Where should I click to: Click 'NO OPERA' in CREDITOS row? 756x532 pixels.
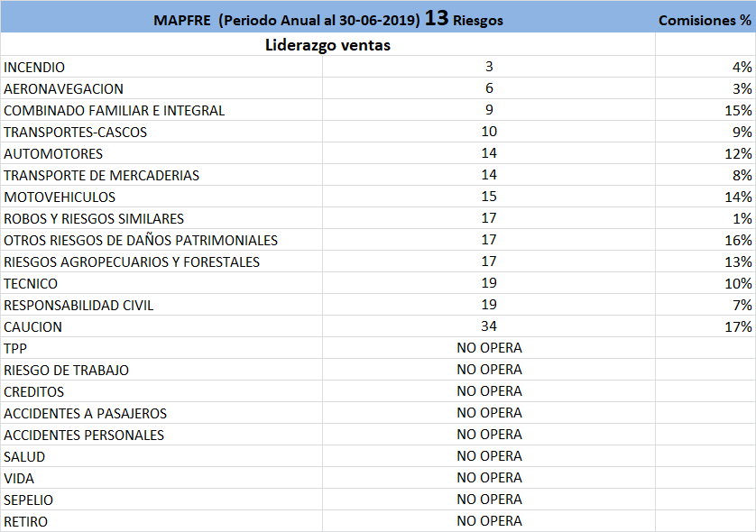coord(489,391)
